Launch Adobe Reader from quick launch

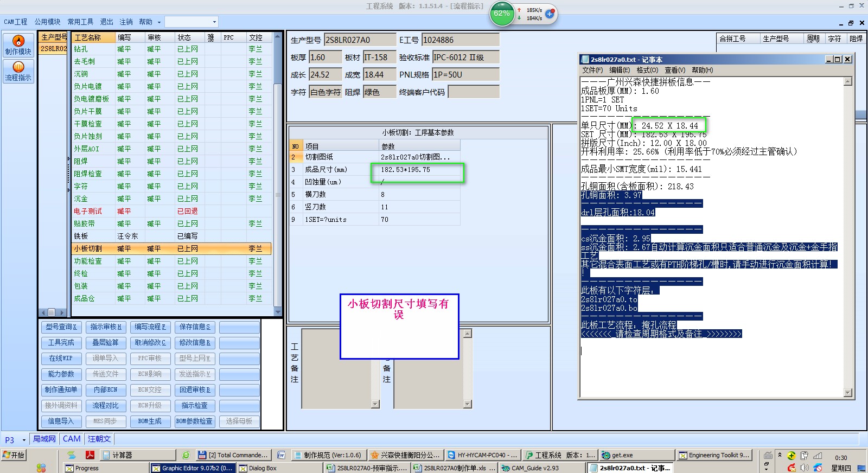tap(90, 455)
